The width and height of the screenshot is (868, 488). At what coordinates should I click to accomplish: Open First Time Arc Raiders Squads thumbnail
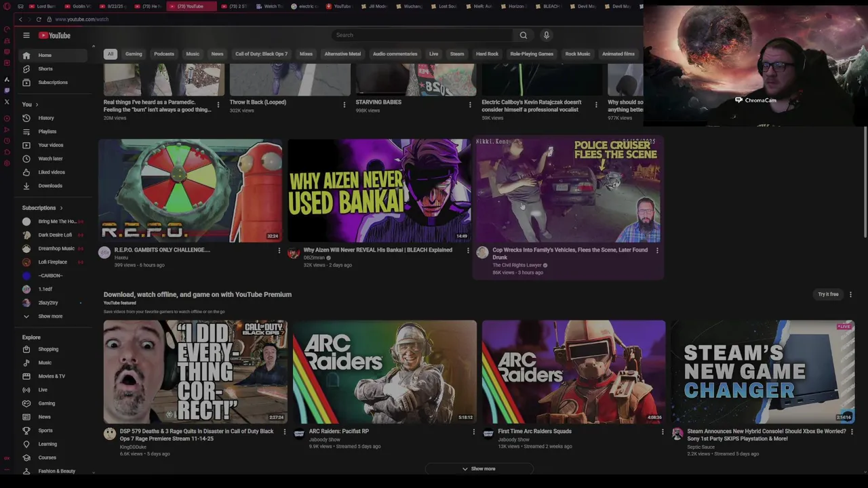pos(574,372)
